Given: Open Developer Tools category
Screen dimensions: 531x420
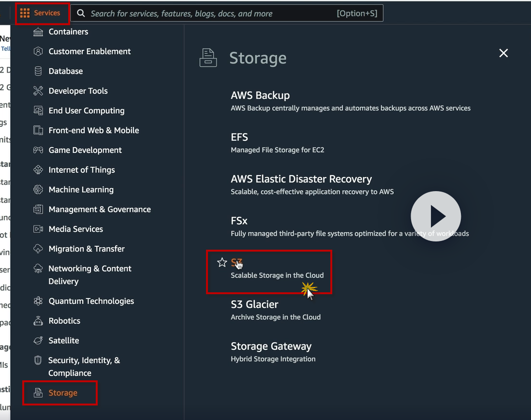Looking at the screenshot, I should pos(78,91).
